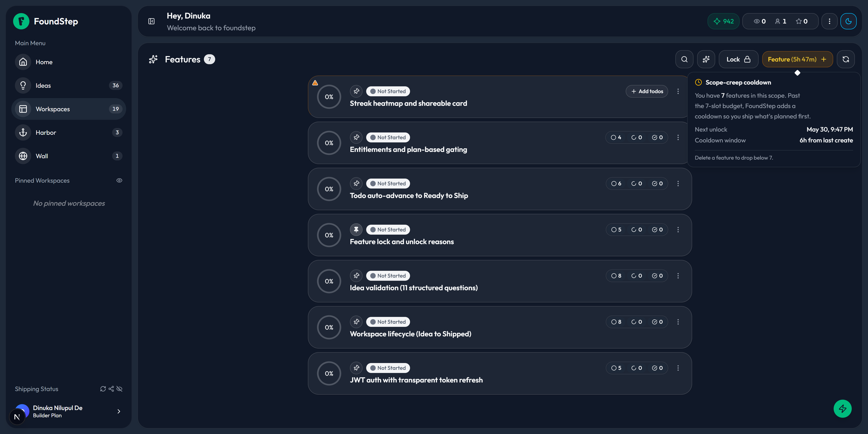Click todo counts on Idea validation
The image size is (868, 434).
(x=637, y=276)
